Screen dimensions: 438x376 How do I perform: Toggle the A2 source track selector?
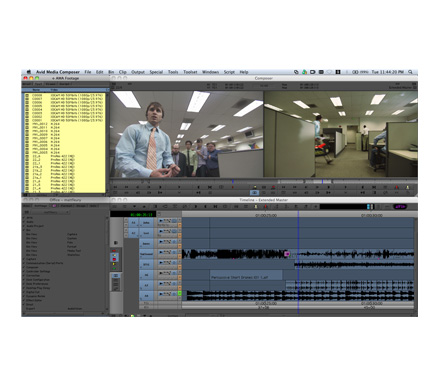coord(133,233)
